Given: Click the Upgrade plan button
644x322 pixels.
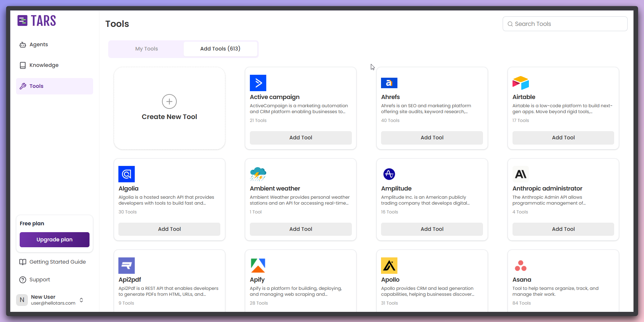Looking at the screenshot, I should tap(54, 240).
